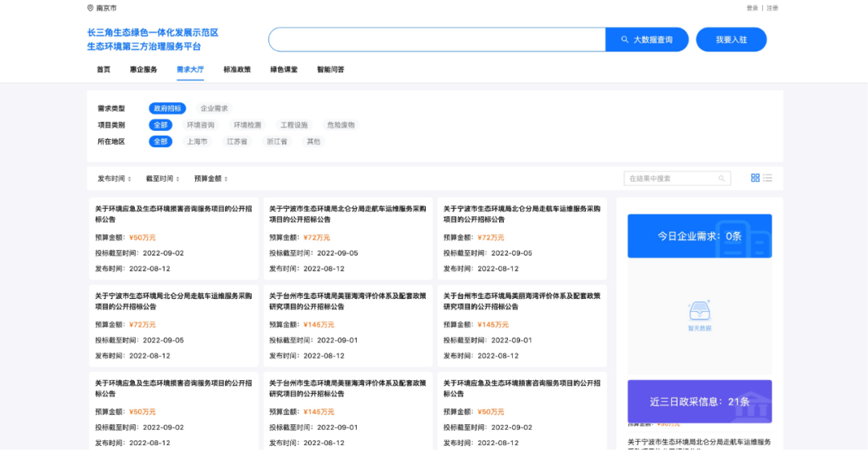Click the sort arrows beside 发布时间
868x450 pixels.
(129, 178)
